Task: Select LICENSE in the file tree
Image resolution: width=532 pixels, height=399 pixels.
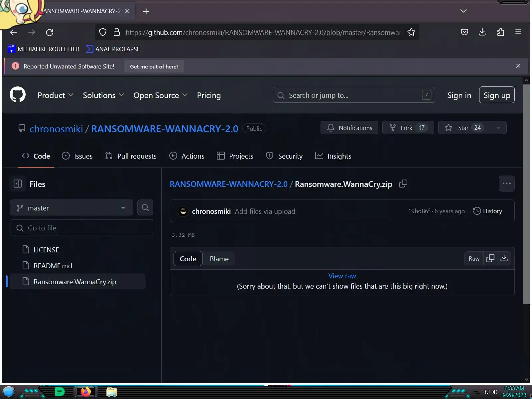Action: [77, 250]
